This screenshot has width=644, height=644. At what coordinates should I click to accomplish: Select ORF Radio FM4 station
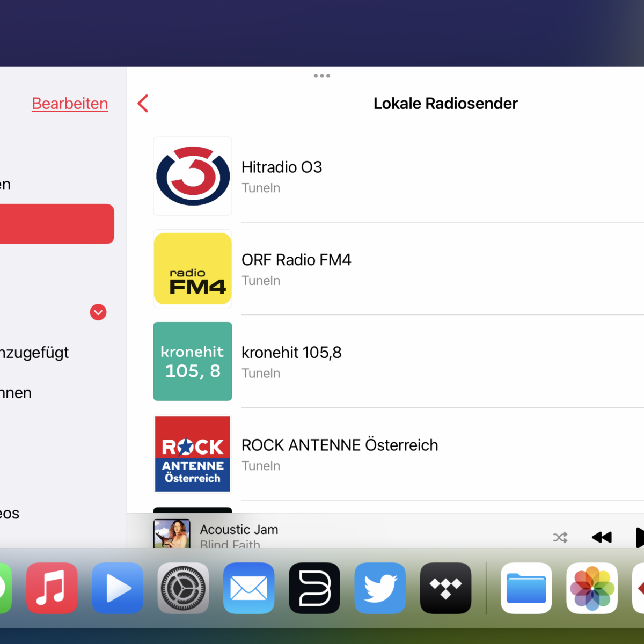point(296,260)
